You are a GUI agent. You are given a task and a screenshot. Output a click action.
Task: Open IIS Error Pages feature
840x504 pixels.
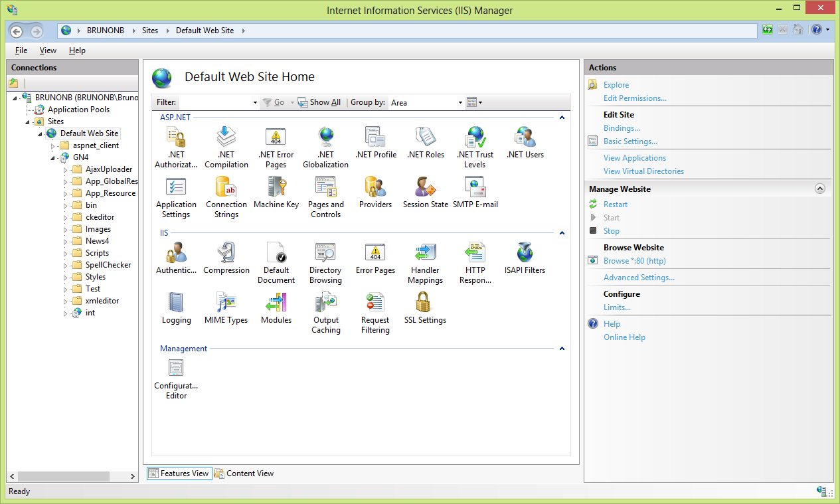[x=376, y=258]
